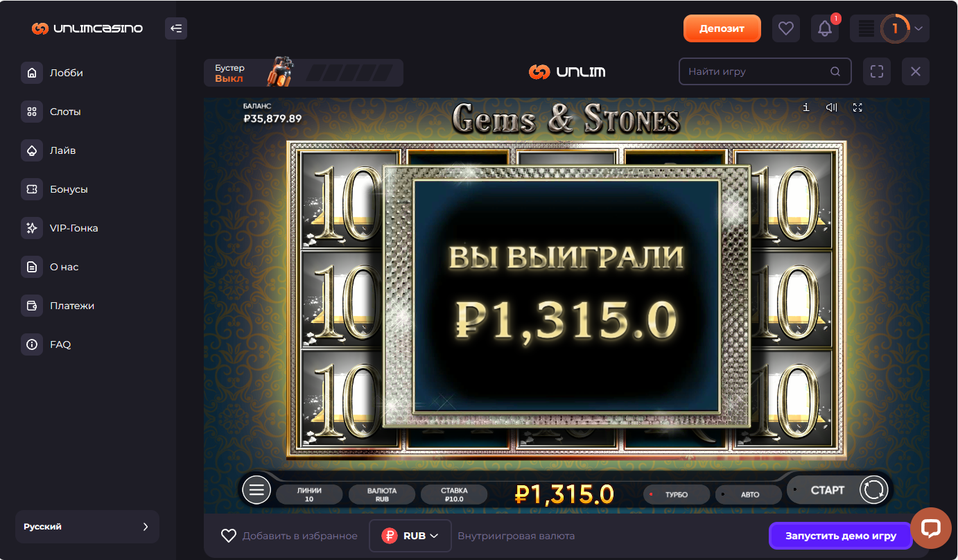Toggle the Бустер switch
Image resolution: width=958 pixels, height=560 pixels.
[304, 73]
